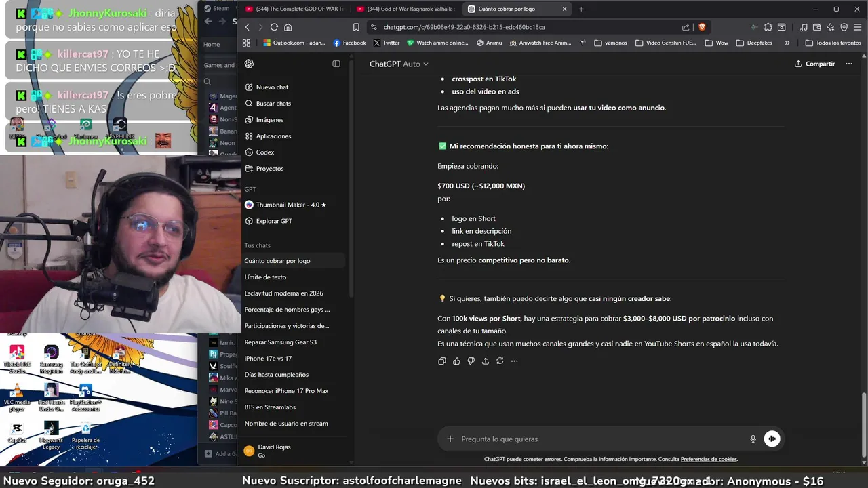Open Samsung Magician desktop shortcut
The height and width of the screenshot is (488, 868).
51,359
